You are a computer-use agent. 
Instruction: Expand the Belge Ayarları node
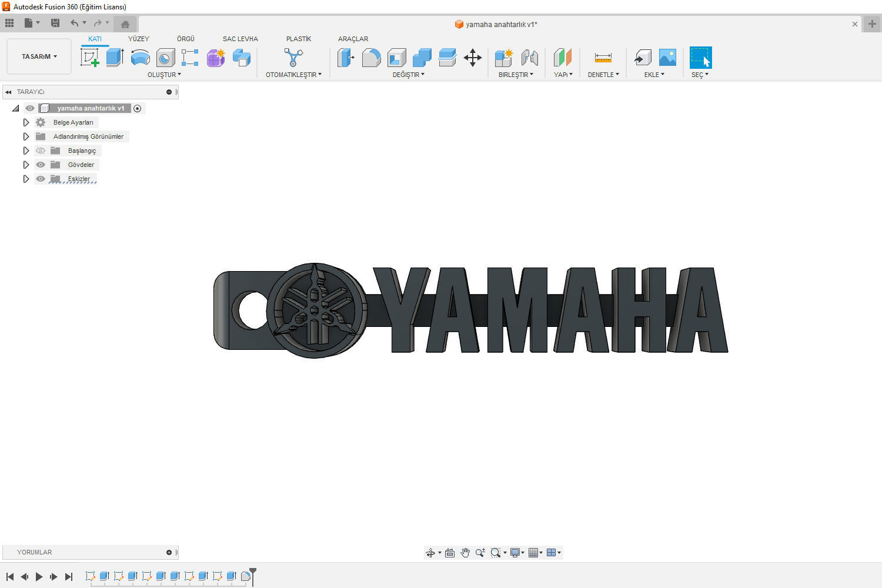[26, 122]
